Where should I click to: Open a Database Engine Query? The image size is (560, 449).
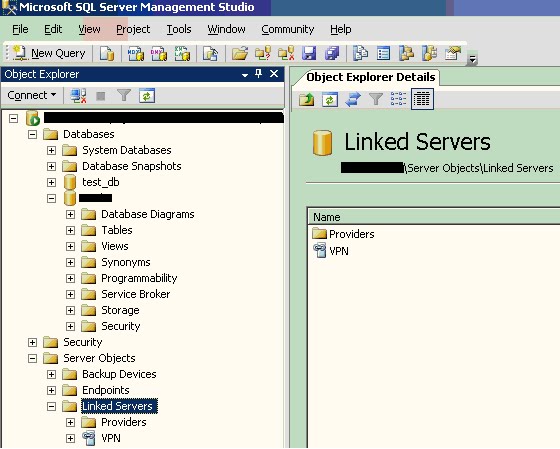107,54
